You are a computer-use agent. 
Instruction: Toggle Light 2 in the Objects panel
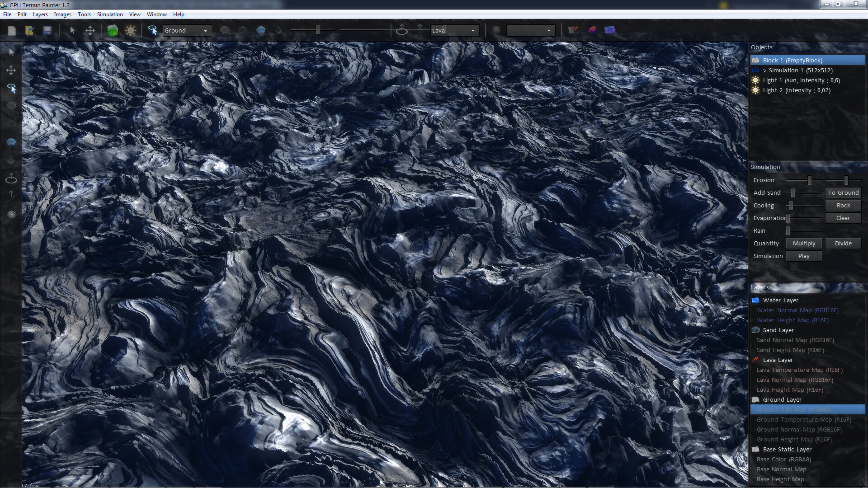[x=755, y=90]
